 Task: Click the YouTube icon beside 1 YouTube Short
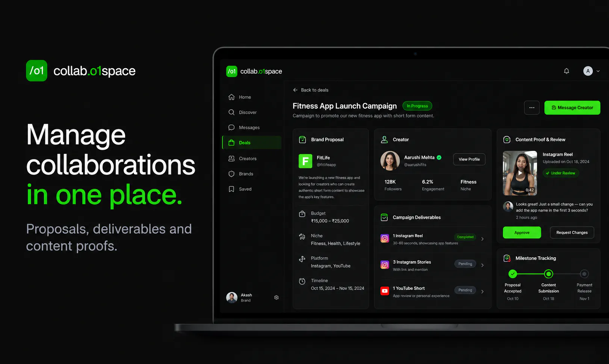point(385,291)
